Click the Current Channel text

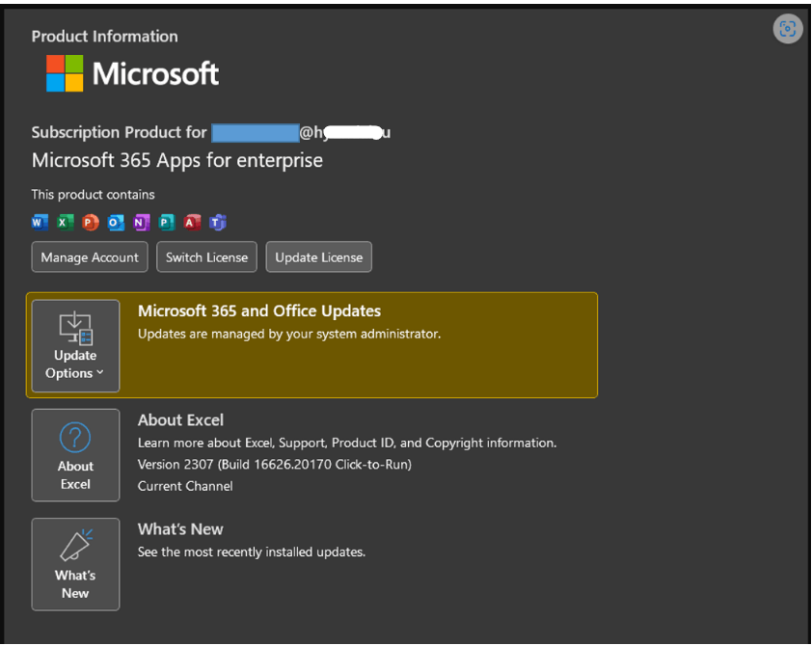[x=185, y=486]
